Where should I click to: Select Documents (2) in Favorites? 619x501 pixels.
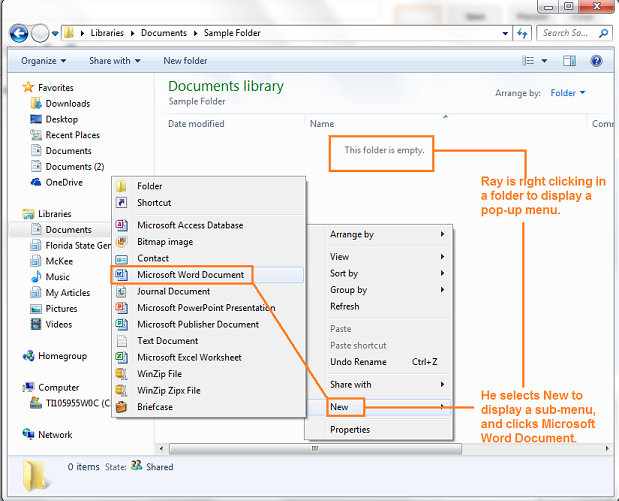[75, 167]
